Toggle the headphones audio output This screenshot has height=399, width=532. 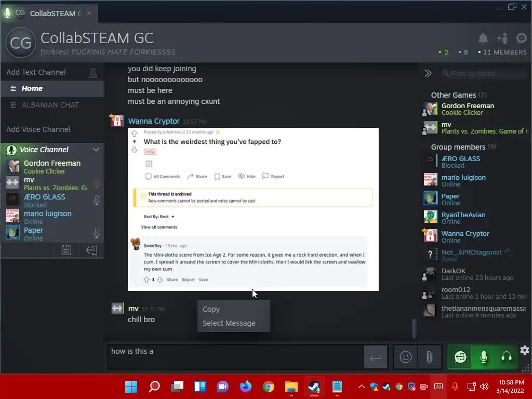pyautogui.click(x=506, y=357)
